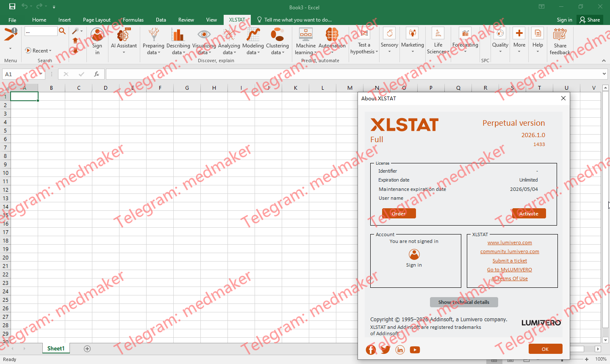The image size is (610, 364).
Task: Collapse the ribbon with the caret
Action: [604, 61]
